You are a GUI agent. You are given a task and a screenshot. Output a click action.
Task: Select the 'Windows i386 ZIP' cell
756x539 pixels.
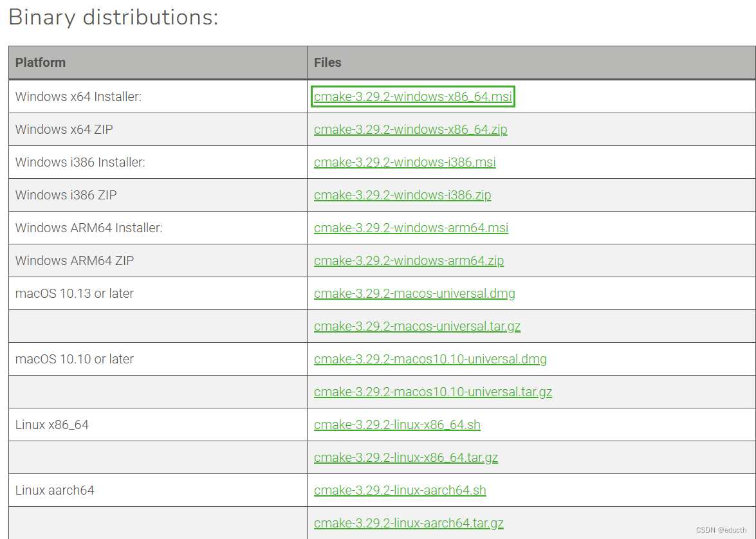click(158, 195)
